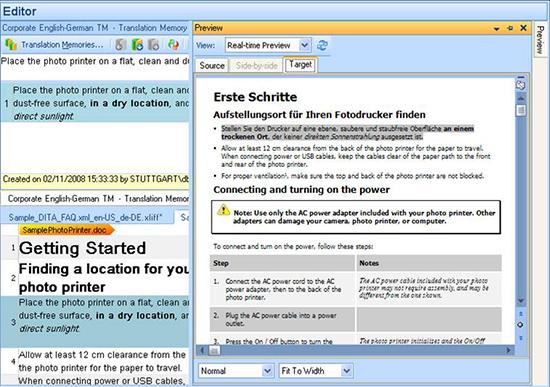Click the Editor view title
The image size is (550, 387).
click(20, 11)
